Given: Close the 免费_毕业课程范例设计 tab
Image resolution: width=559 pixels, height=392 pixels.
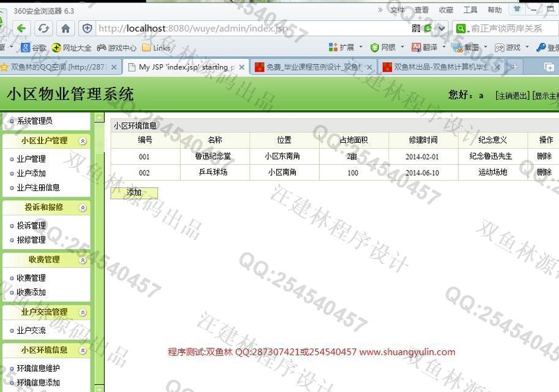Looking at the screenshot, I should 369,67.
